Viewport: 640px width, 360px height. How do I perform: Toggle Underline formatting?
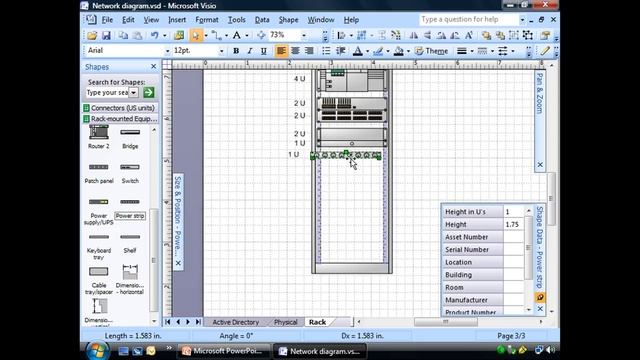tap(264, 51)
